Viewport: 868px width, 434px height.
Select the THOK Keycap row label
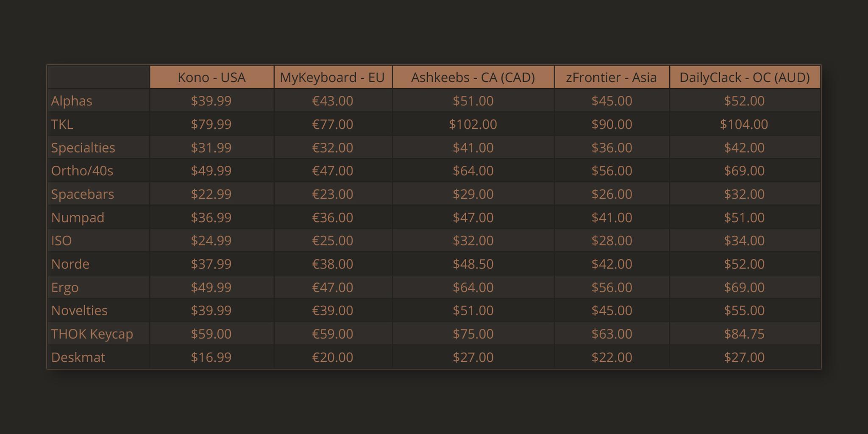point(92,334)
